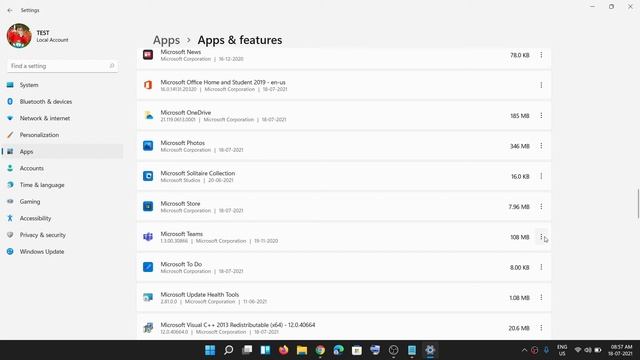Open the more options menu for Microsoft Teams
This screenshot has width=640, height=360.
(541, 237)
